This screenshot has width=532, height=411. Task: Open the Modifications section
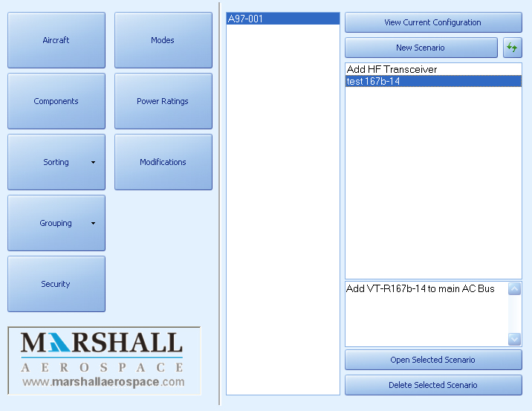(x=163, y=162)
